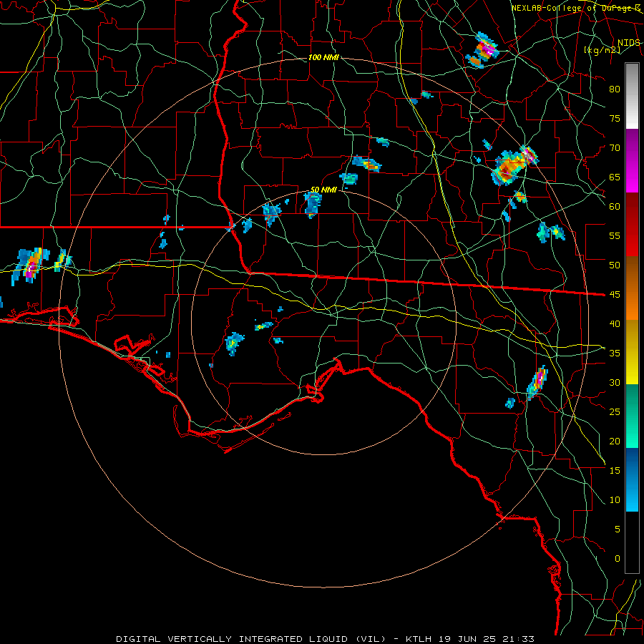Click the magenta-core storm cell at far left
The image size is (644, 644).
pos(31,265)
